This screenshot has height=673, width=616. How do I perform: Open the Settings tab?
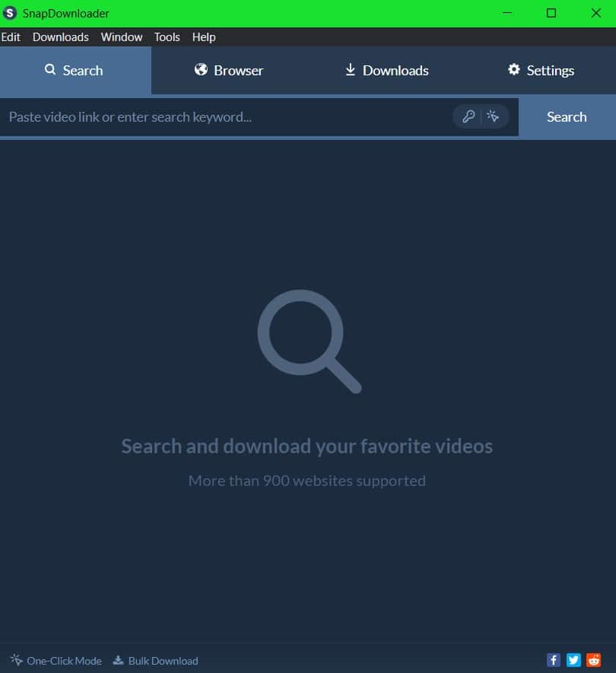coord(541,71)
